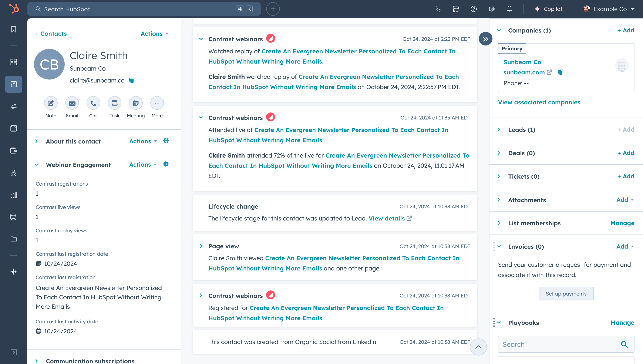Screen dimensions: 643x364
Task: Click the Task icon button
Action: (114, 103)
